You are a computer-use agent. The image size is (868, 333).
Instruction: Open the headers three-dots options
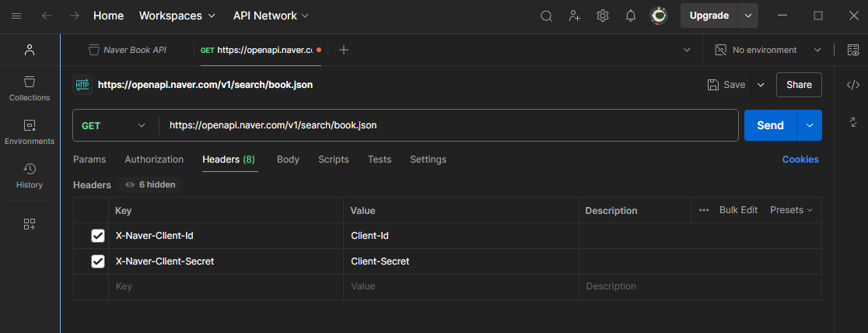point(704,210)
